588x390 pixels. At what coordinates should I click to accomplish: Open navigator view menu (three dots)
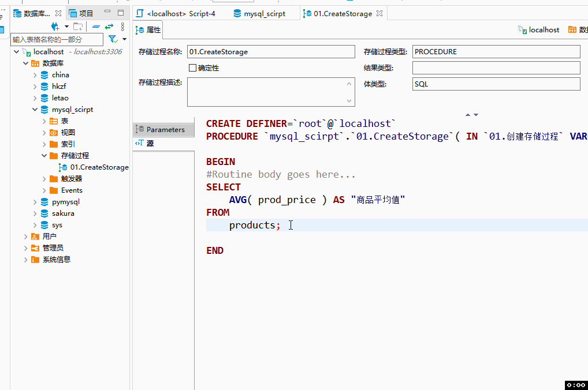(122, 27)
